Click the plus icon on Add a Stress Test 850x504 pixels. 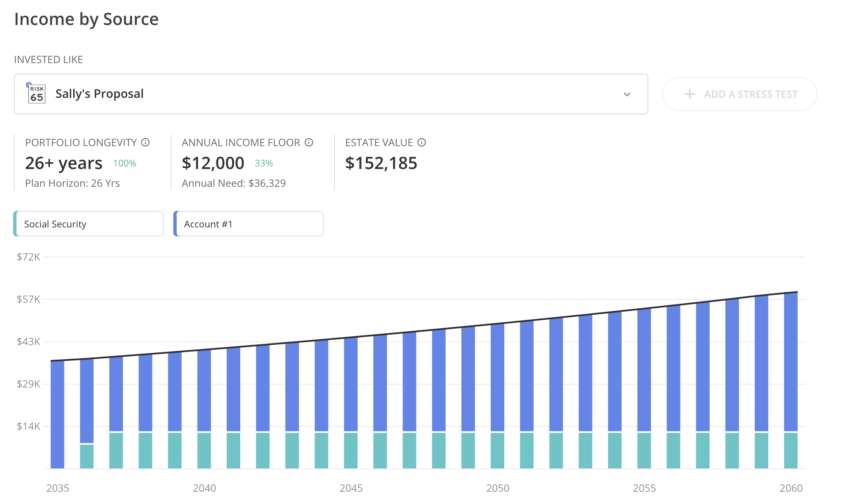690,94
